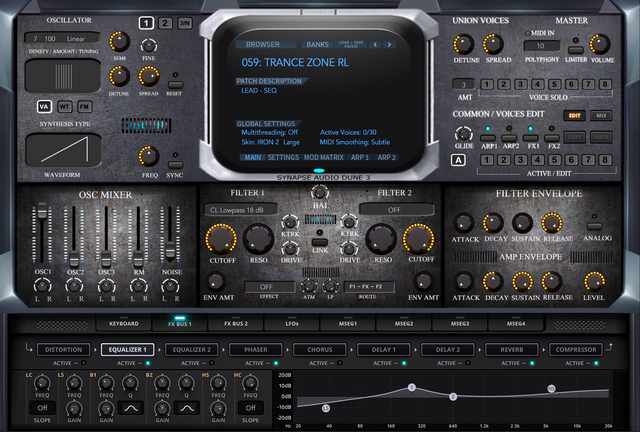640x432 pixels.
Task: Click the sawtooth waveform display
Action: (63, 150)
